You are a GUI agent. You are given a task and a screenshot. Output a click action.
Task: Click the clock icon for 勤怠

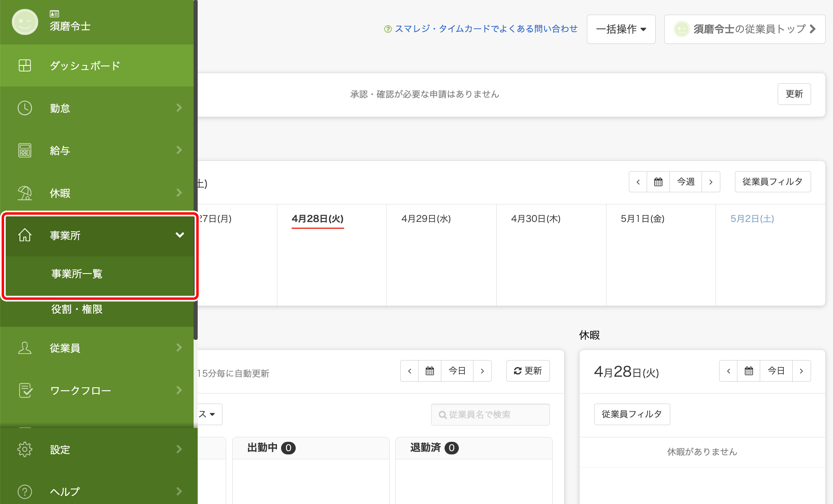click(25, 108)
